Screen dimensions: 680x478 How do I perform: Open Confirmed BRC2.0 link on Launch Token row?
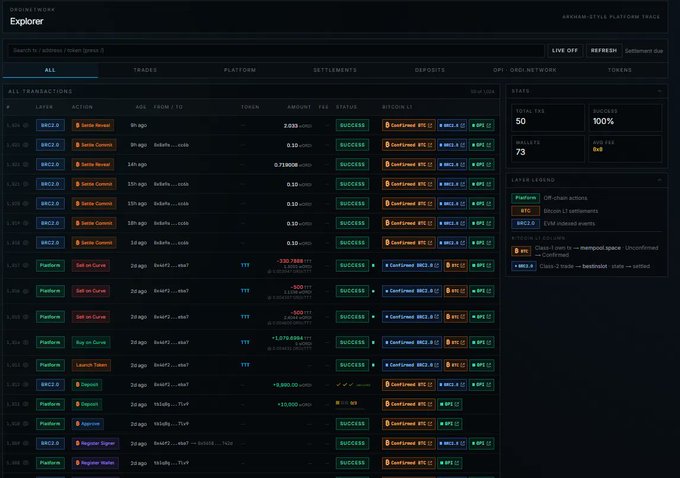pos(412,365)
